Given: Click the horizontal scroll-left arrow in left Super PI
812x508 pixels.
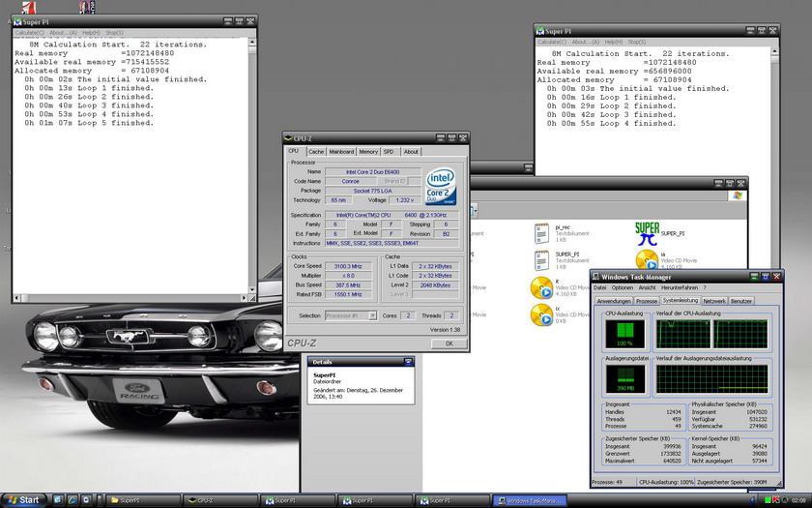Looking at the screenshot, I should click(x=17, y=298).
